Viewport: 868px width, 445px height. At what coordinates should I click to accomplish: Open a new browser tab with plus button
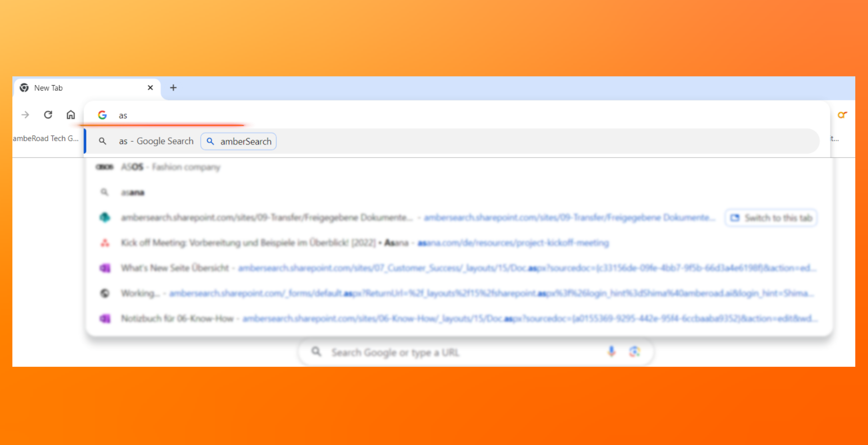pyautogui.click(x=173, y=88)
